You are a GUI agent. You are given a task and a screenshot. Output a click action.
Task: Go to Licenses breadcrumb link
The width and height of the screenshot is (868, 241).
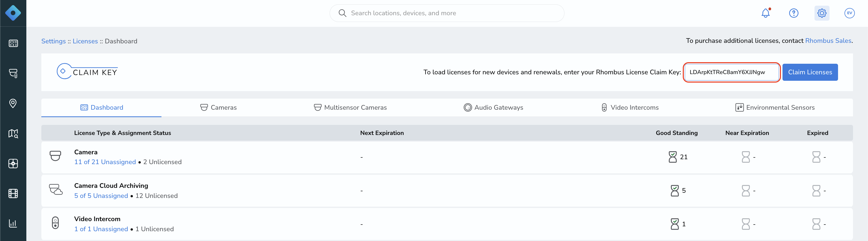pos(85,41)
